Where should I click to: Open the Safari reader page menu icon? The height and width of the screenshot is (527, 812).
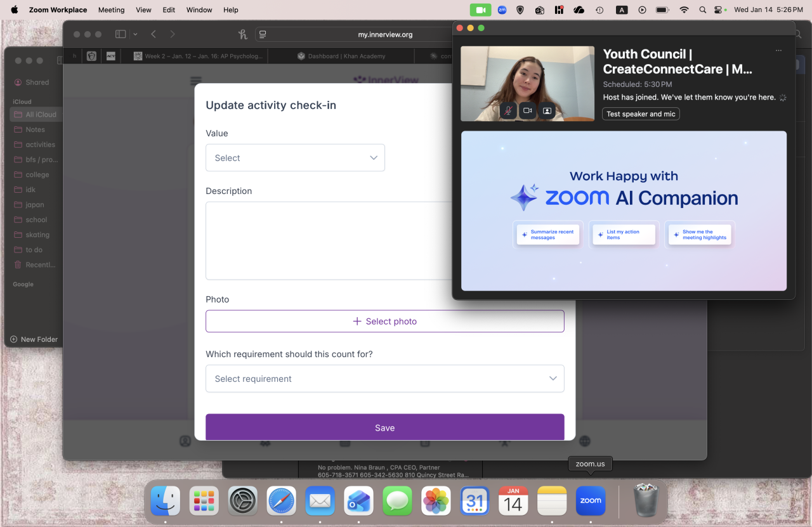(x=263, y=34)
